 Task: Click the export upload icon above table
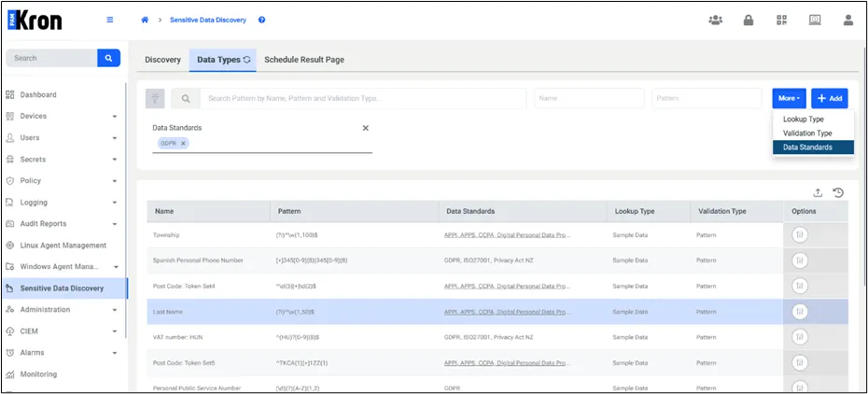click(818, 192)
